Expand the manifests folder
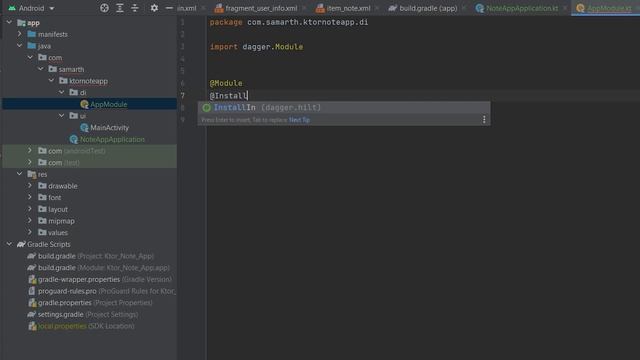640x360 pixels. click(20, 34)
